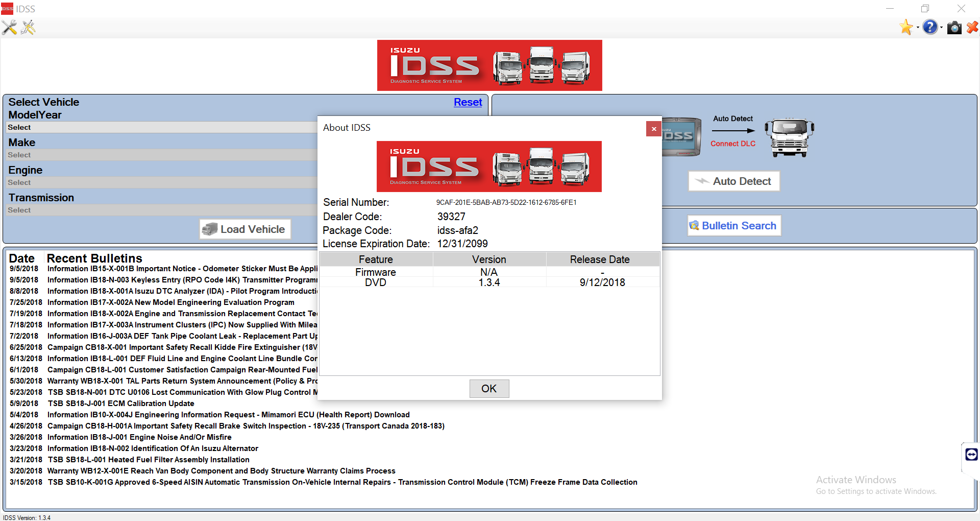Open the second tools icon with yellow starburst
The image size is (980, 521).
tap(29, 28)
